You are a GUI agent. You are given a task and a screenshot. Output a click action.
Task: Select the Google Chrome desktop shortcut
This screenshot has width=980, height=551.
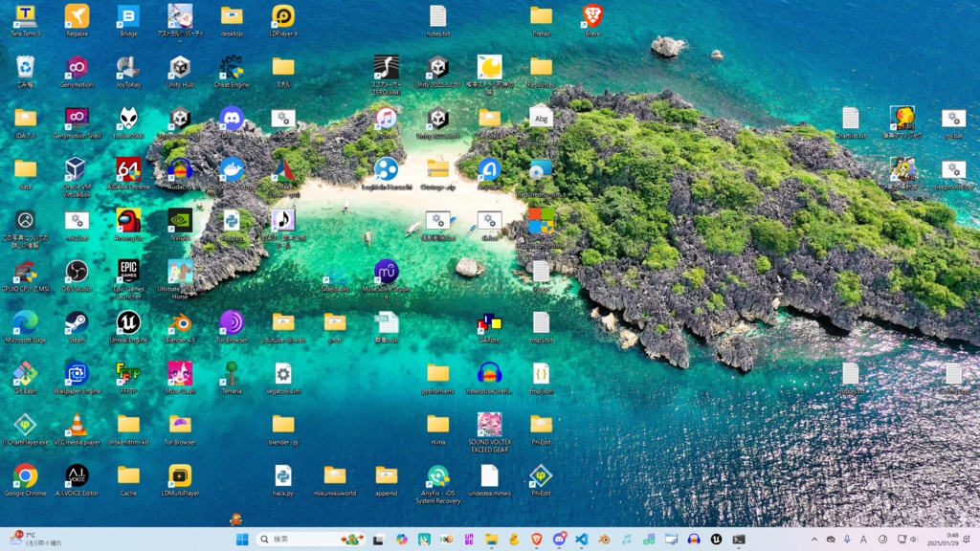point(26,480)
